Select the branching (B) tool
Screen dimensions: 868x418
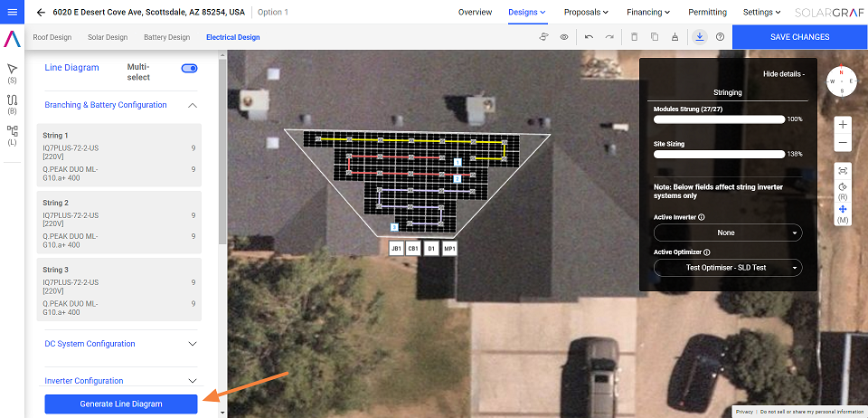pyautogui.click(x=12, y=100)
